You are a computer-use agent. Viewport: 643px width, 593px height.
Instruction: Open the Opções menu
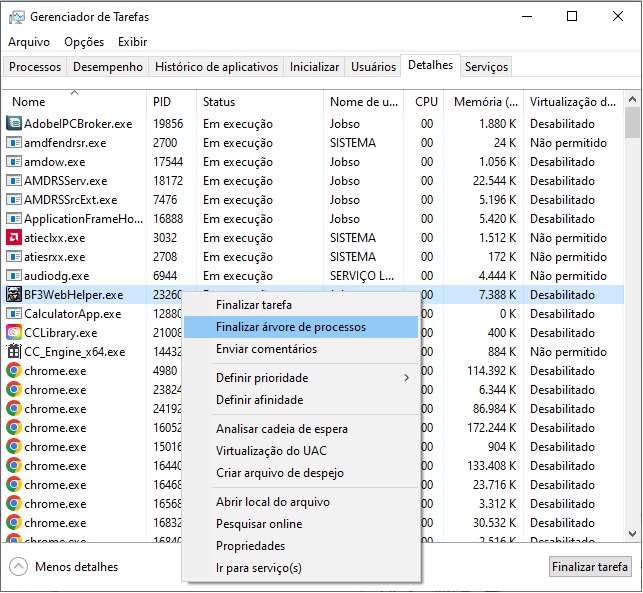coord(84,42)
